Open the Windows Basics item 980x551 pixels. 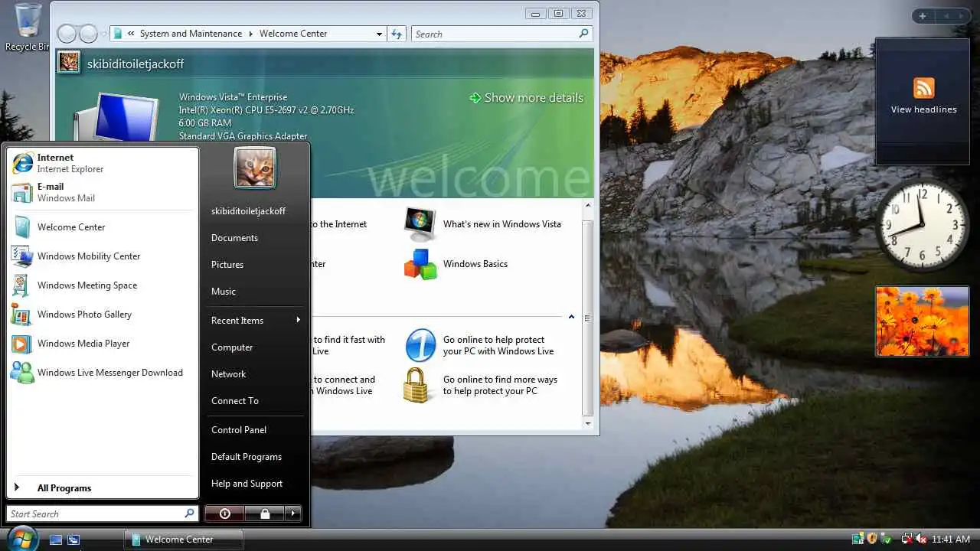(456, 264)
